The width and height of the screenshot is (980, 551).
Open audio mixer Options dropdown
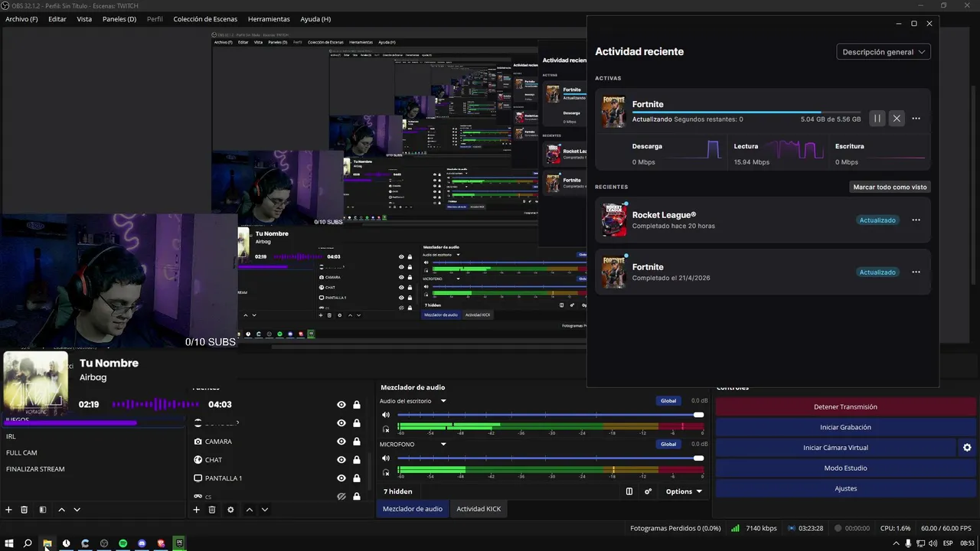tap(684, 491)
